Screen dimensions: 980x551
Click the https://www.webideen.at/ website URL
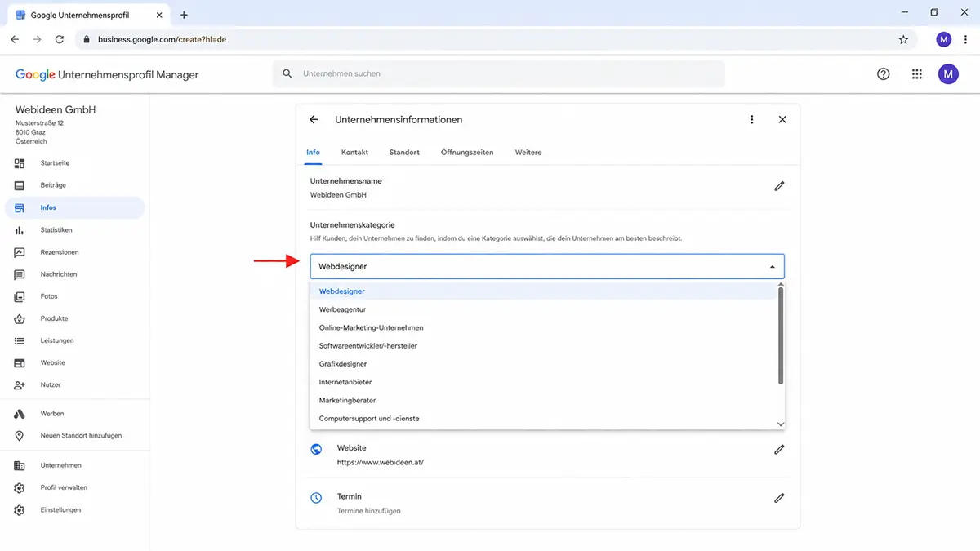tap(381, 463)
